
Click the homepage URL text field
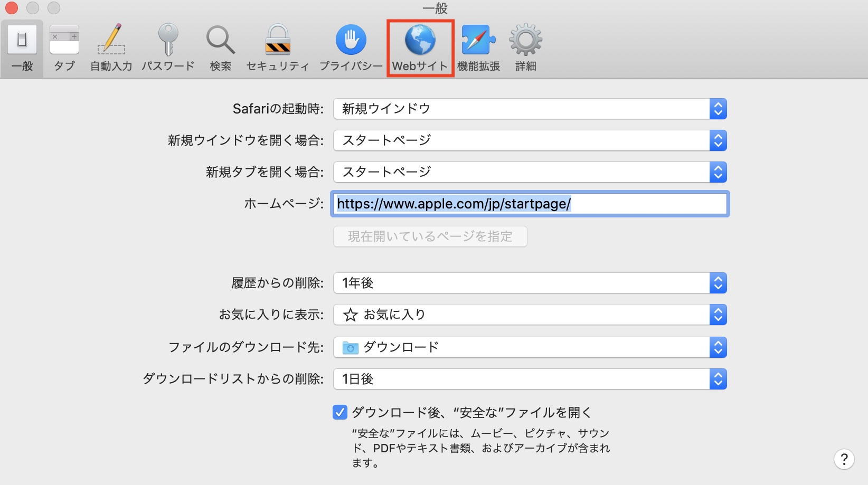point(530,204)
